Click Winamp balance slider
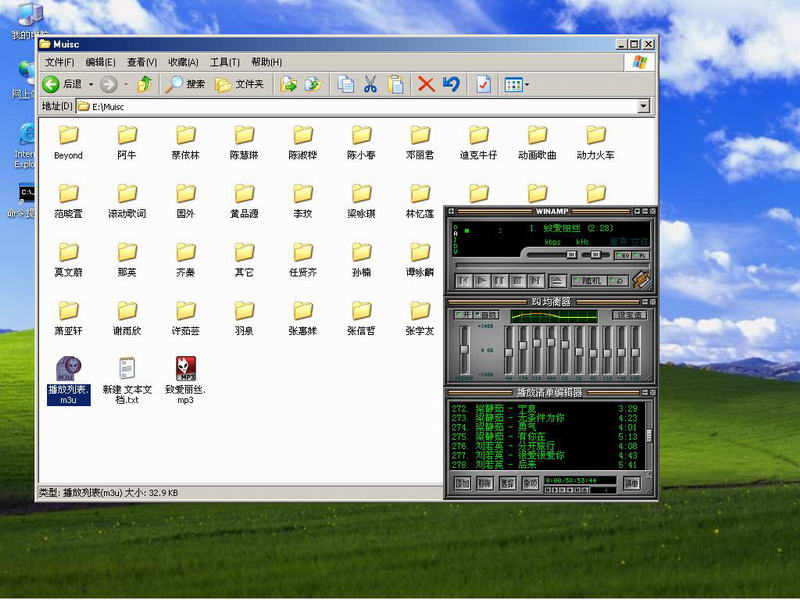The width and height of the screenshot is (800, 600). (x=595, y=255)
